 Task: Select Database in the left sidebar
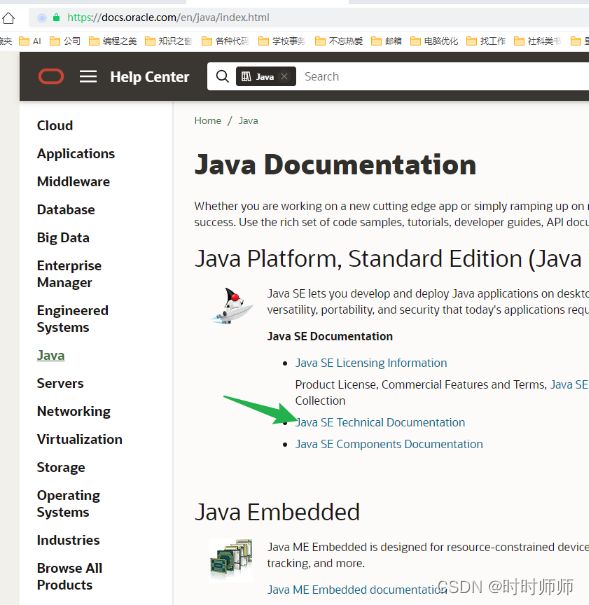pyautogui.click(x=66, y=210)
